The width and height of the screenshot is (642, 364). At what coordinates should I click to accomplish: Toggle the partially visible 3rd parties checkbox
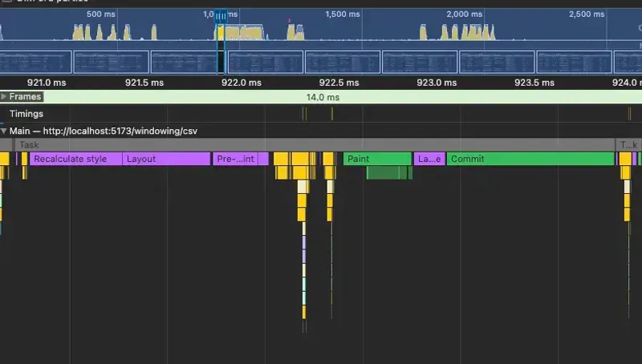tap(8, 2)
